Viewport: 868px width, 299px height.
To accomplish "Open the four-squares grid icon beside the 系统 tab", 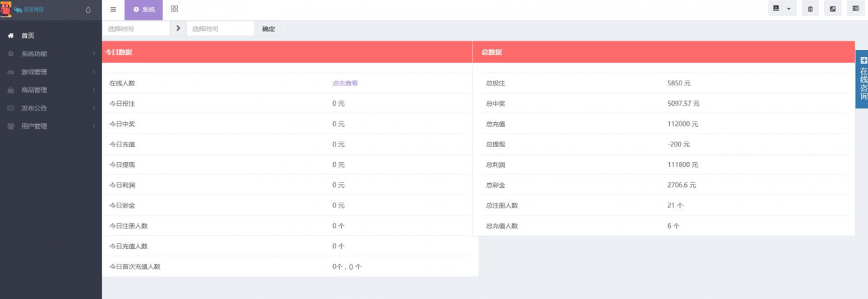I will 174,9.
